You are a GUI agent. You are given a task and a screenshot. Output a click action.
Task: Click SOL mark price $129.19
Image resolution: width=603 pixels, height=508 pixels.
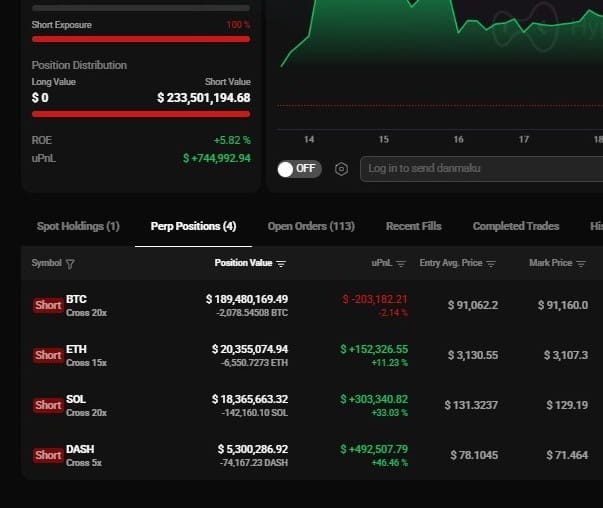click(x=567, y=405)
